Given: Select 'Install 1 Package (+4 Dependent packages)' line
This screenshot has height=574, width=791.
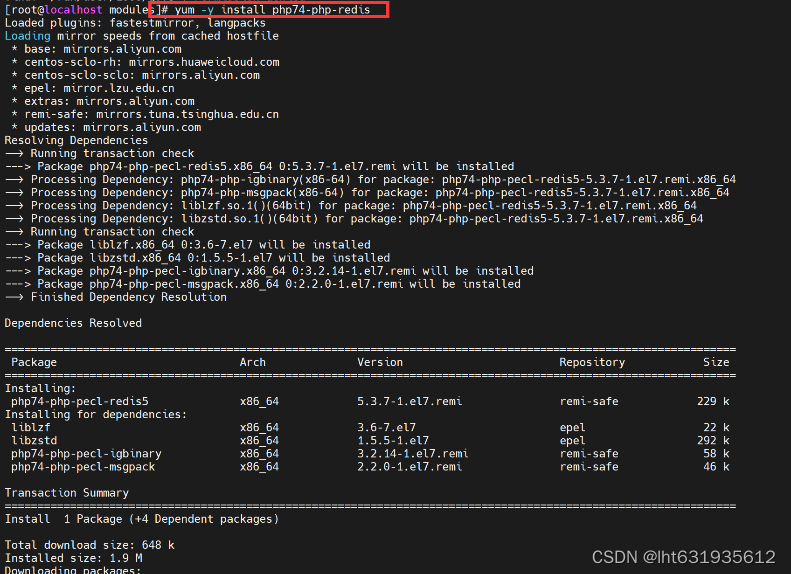Looking at the screenshot, I should (142, 519).
